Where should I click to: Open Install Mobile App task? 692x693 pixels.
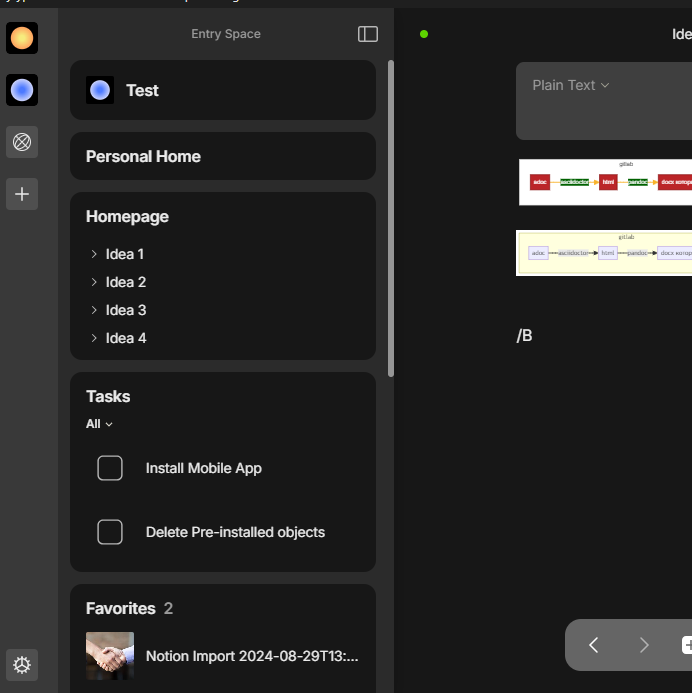(x=204, y=468)
